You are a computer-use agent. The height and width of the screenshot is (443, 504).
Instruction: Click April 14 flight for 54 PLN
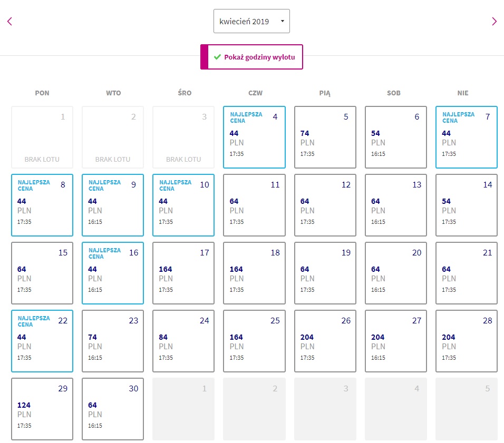pyautogui.click(x=467, y=205)
